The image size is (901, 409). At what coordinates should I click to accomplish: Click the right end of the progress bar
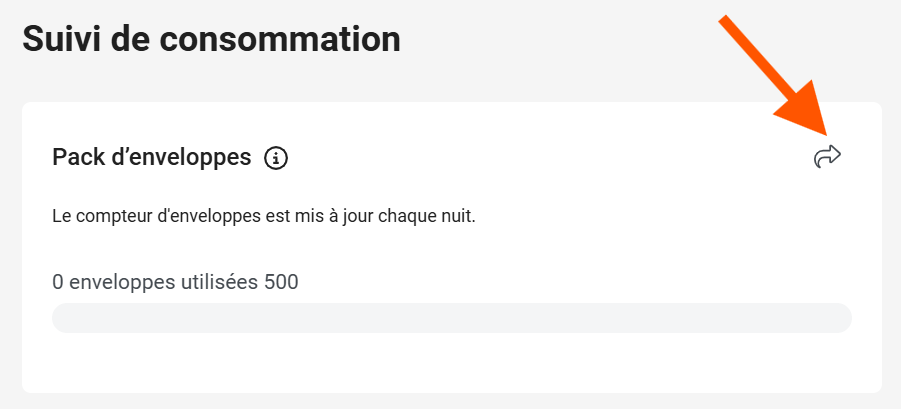click(x=840, y=318)
